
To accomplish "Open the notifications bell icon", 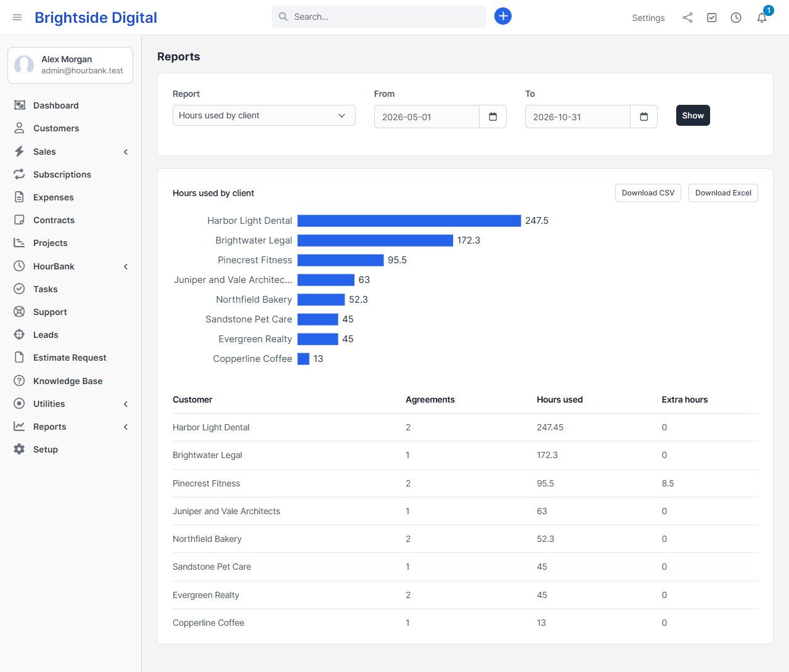I will coord(762,18).
